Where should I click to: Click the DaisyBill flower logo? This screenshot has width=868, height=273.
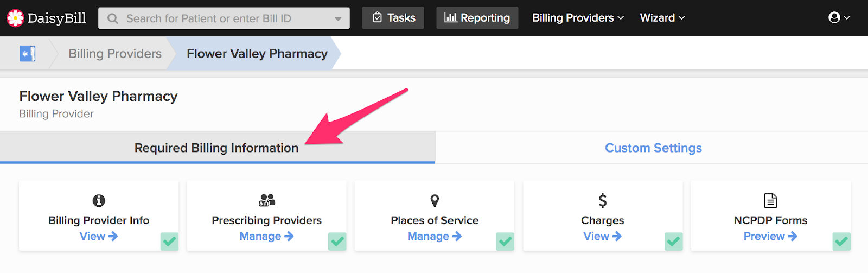pyautogui.click(x=15, y=18)
